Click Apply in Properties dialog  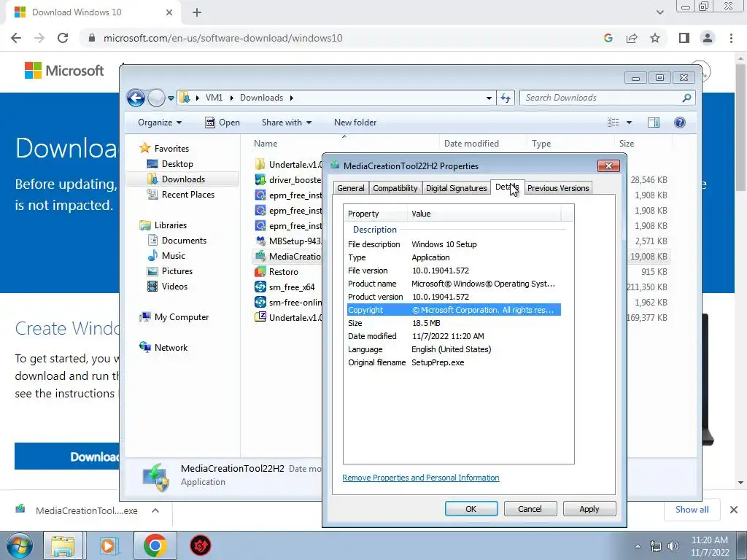pyautogui.click(x=589, y=509)
